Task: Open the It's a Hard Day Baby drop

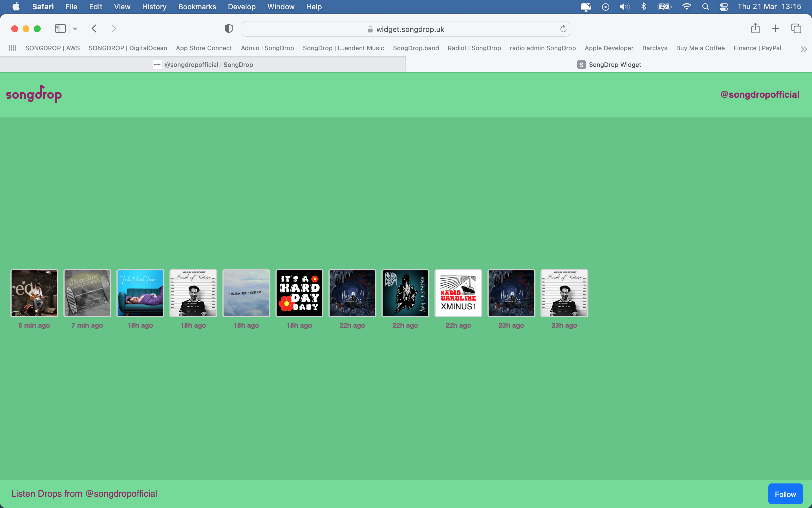Action: 299,293
